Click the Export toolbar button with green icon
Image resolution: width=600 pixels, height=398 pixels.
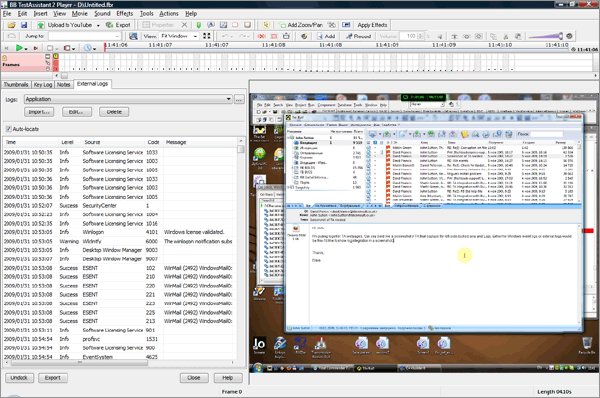pyautogui.click(x=118, y=25)
